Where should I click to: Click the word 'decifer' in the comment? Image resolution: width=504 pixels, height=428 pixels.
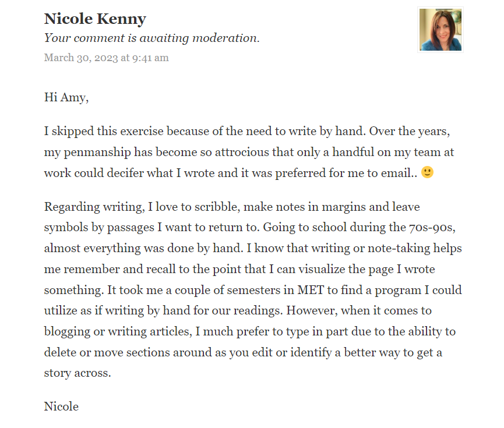click(x=125, y=173)
